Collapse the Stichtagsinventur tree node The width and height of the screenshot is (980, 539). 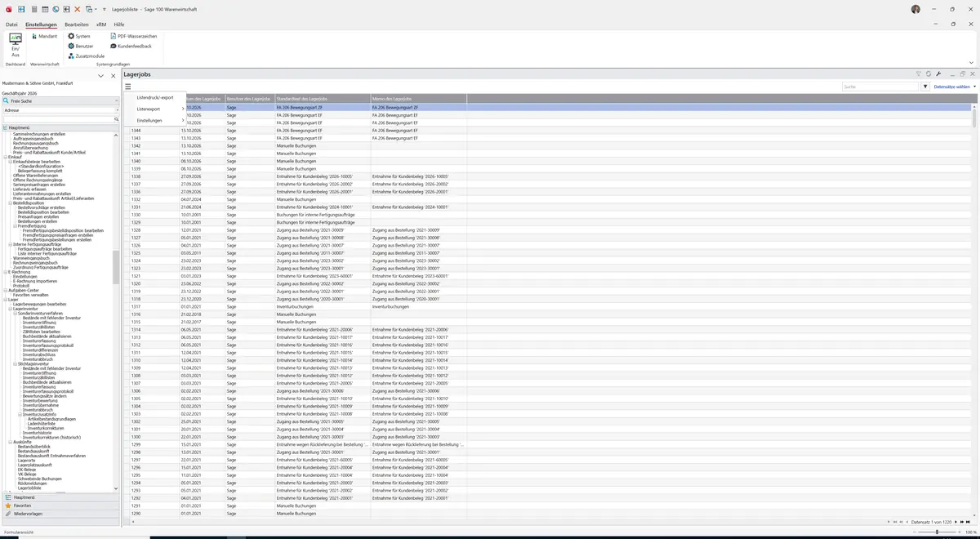[16, 363]
